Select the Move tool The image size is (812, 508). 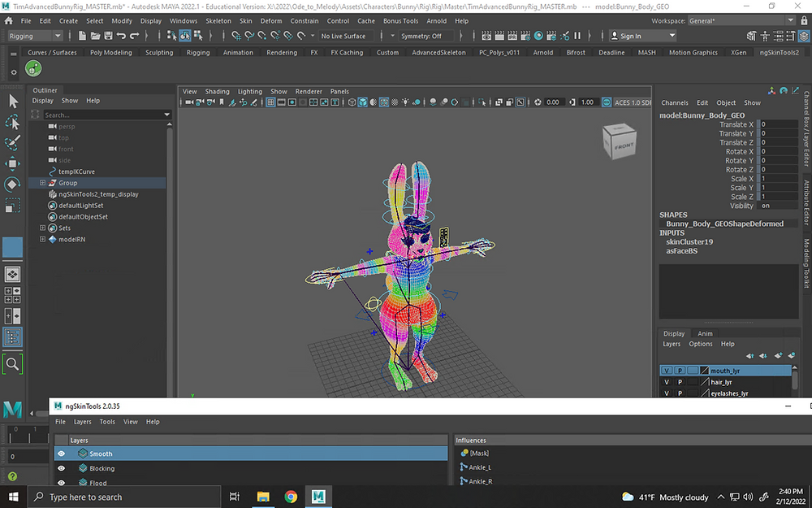coord(13,163)
